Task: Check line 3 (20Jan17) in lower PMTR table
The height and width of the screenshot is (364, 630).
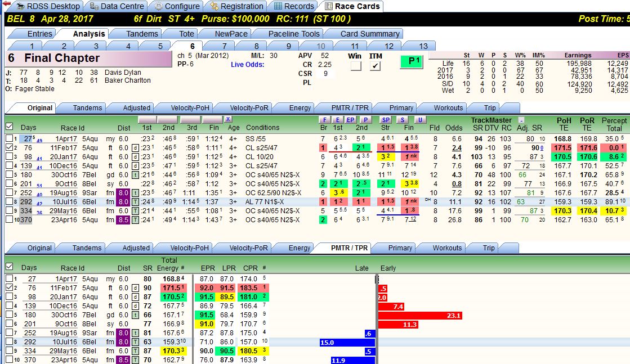Action: [9, 296]
